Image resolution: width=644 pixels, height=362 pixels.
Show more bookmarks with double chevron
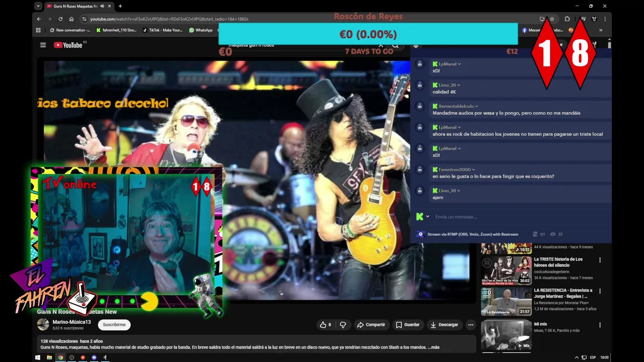point(600,30)
